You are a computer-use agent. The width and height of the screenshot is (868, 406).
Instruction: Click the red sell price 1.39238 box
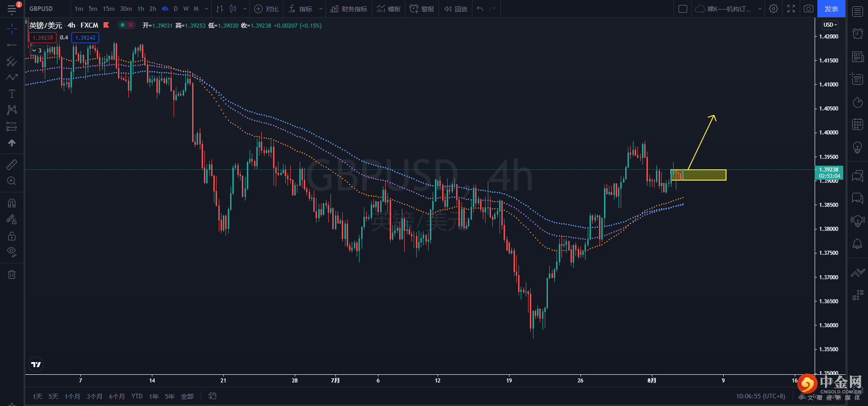point(43,38)
